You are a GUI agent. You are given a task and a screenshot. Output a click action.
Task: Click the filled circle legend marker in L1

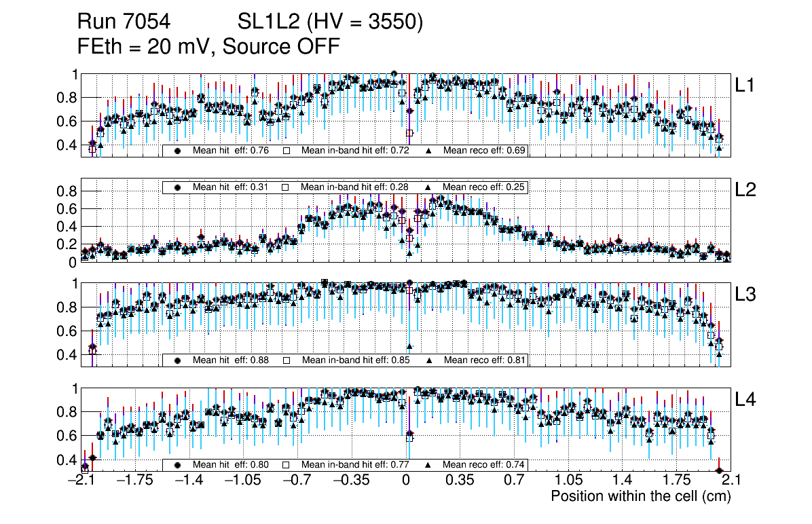178,151
